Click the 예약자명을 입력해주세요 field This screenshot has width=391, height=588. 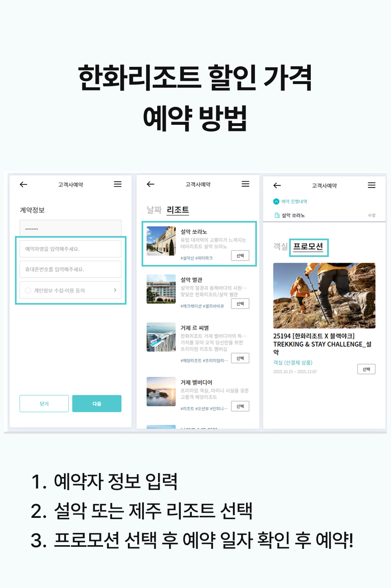click(70, 249)
